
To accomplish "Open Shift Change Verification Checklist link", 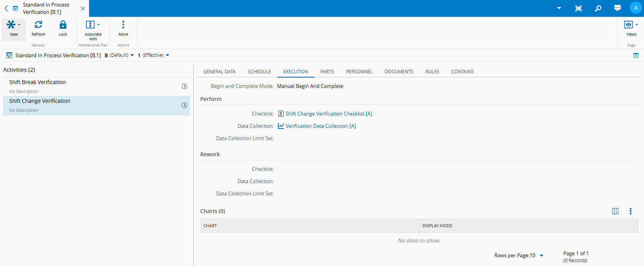I will tap(328, 114).
